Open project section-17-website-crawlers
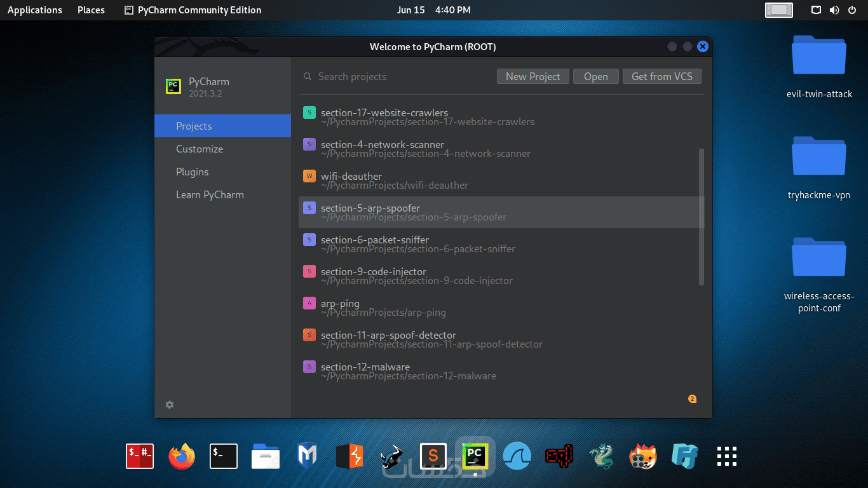Viewport: 868px width, 488px height. [501, 117]
